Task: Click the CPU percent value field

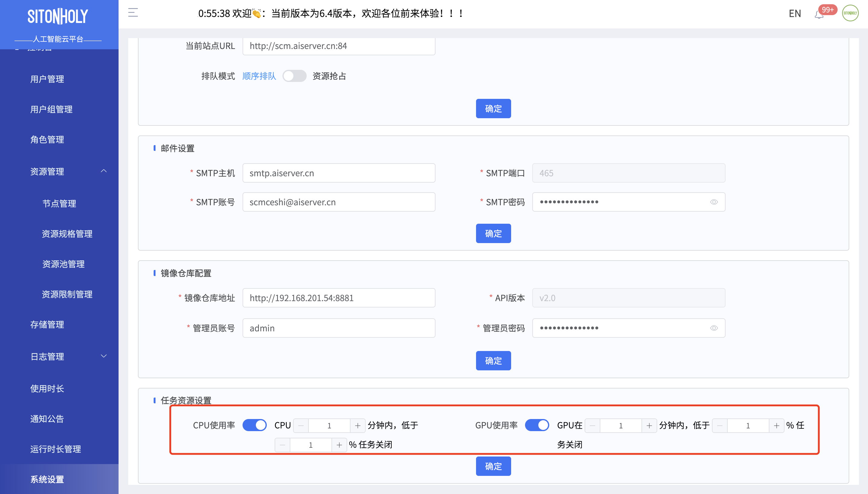Action: coord(311,445)
